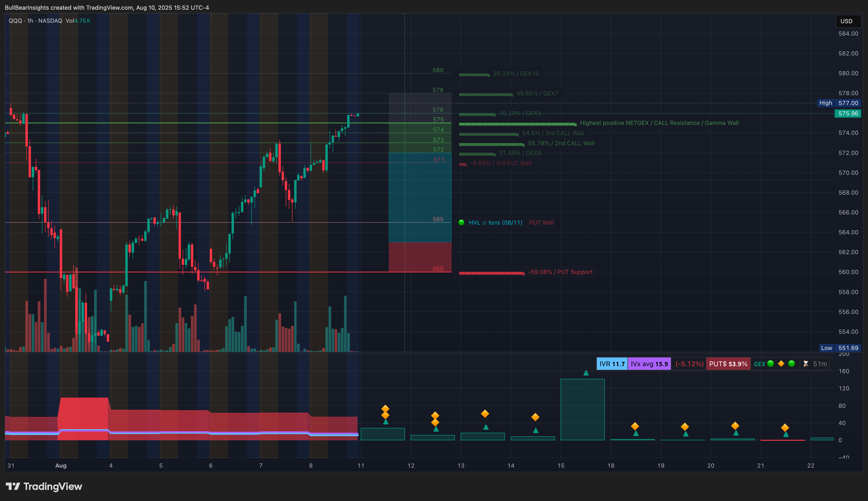Click the 15 date axis label

pos(561,466)
